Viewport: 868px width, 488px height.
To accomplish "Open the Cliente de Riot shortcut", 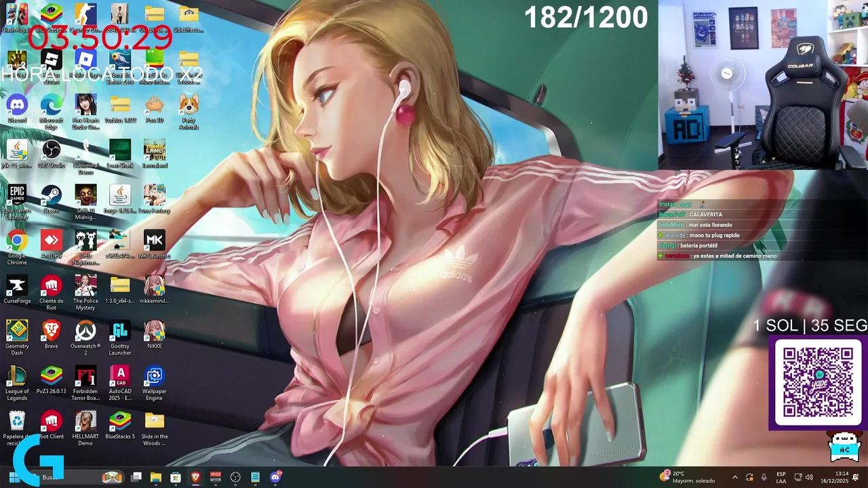I will 52,293.
